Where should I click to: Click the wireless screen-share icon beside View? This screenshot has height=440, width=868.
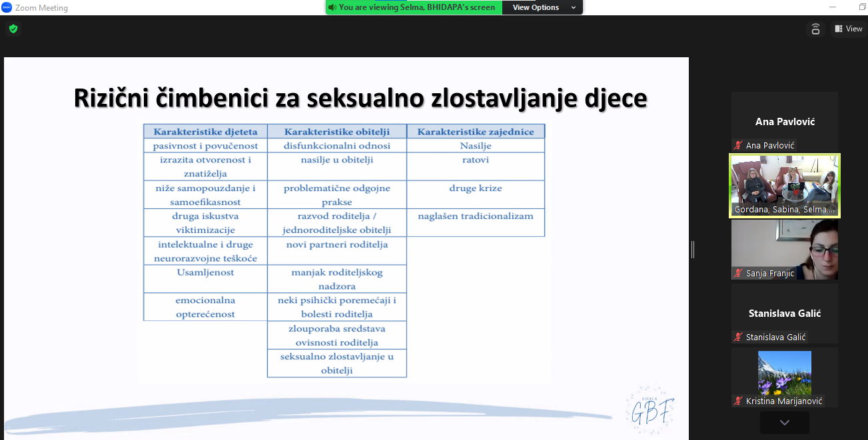click(x=815, y=29)
